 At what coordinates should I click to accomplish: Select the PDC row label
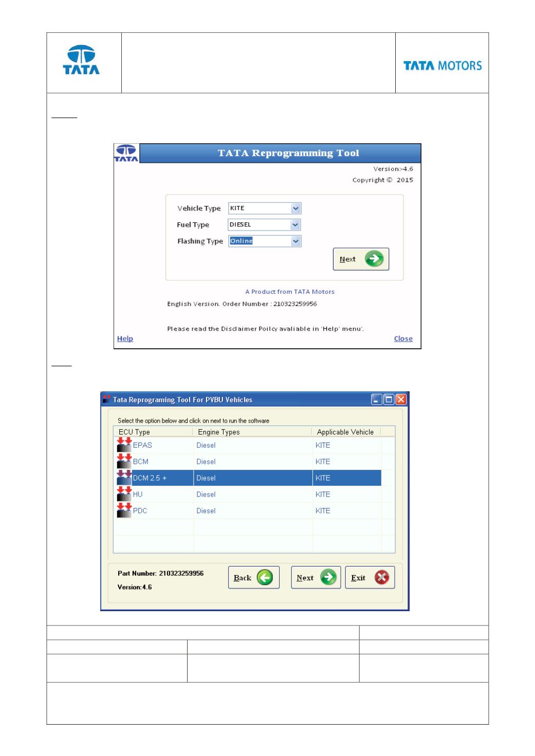[140, 511]
